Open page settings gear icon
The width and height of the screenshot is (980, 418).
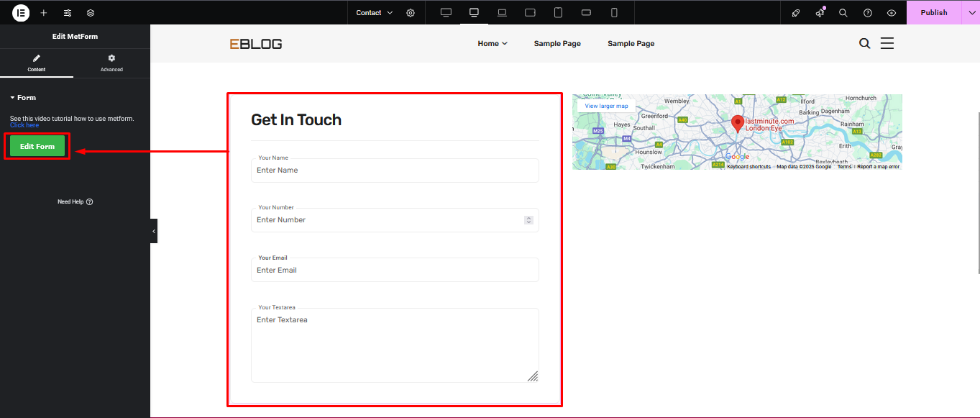pos(411,13)
